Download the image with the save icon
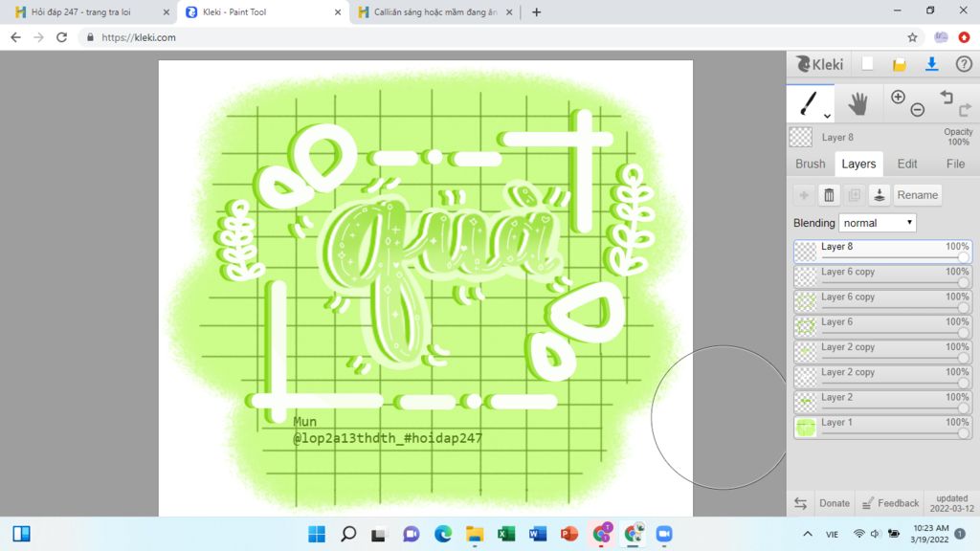 [931, 64]
